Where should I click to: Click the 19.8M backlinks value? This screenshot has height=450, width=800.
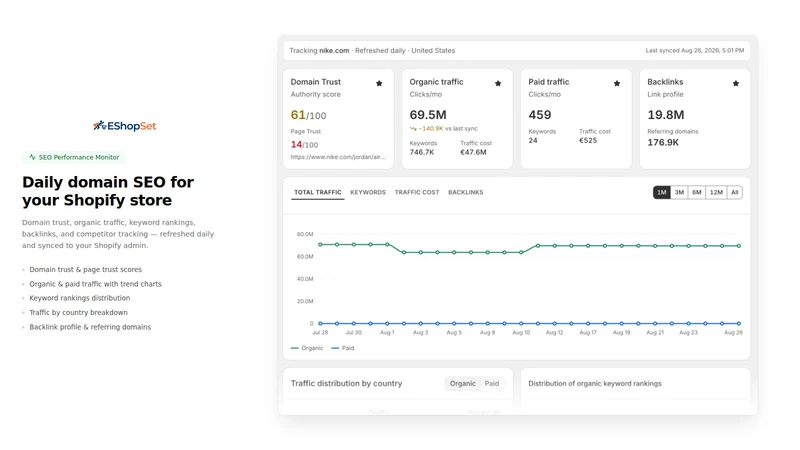coord(666,115)
